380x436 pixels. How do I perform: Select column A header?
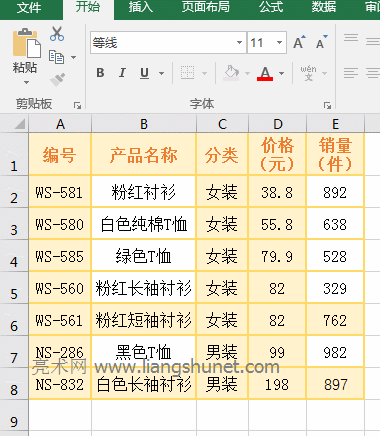[60, 124]
